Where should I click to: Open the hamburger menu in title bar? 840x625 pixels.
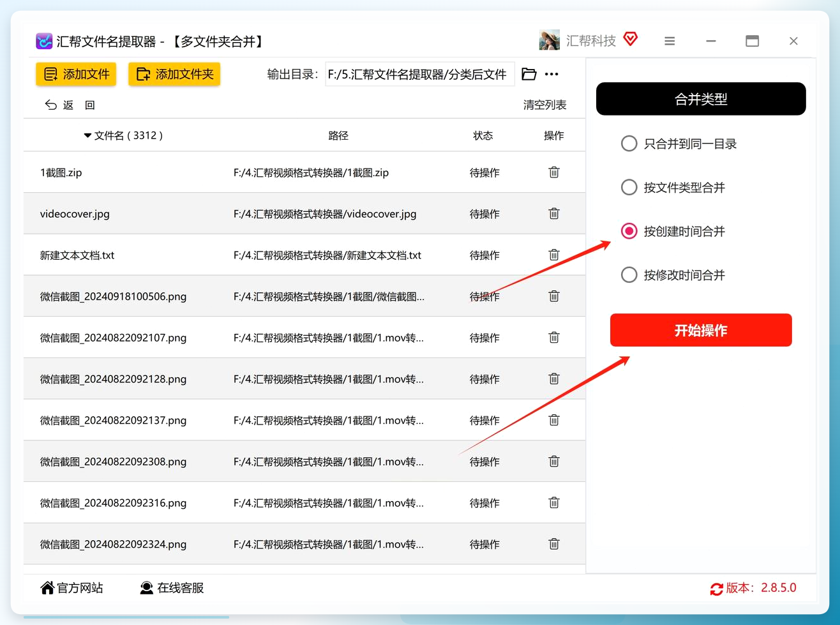coord(670,41)
